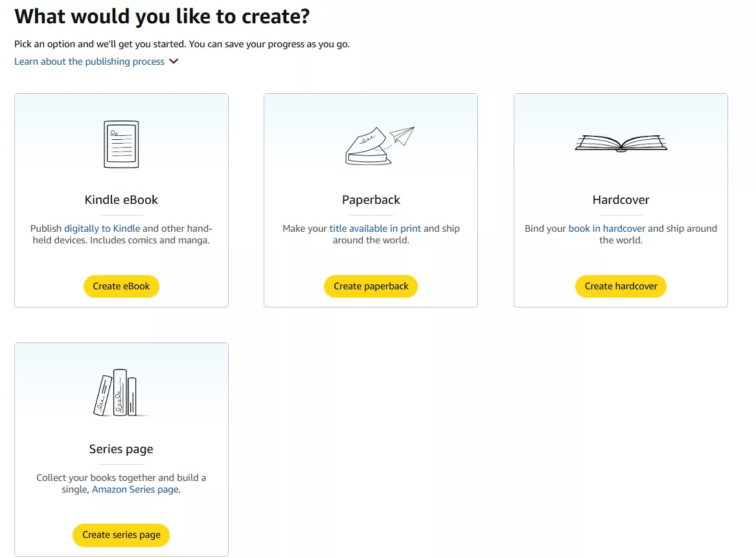Click the Paperback book-and-paper-plane icon
756x558 pixels.
pos(371,144)
